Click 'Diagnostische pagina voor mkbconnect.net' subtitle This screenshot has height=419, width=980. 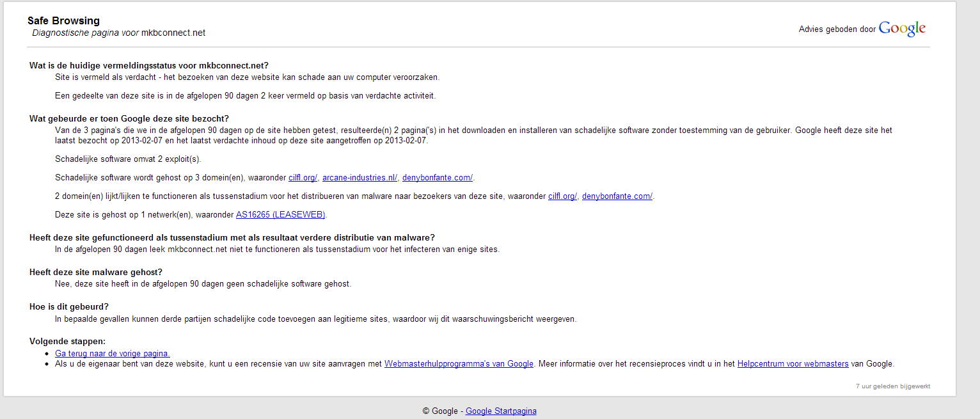click(x=119, y=33)
